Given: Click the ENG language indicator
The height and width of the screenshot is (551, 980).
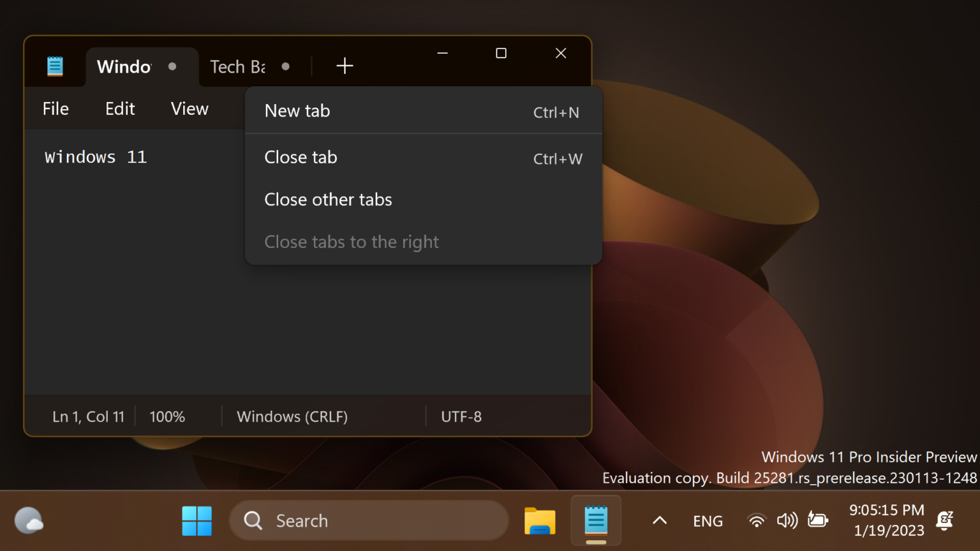Looking at the screenshot, I should [x=707, y=520].
